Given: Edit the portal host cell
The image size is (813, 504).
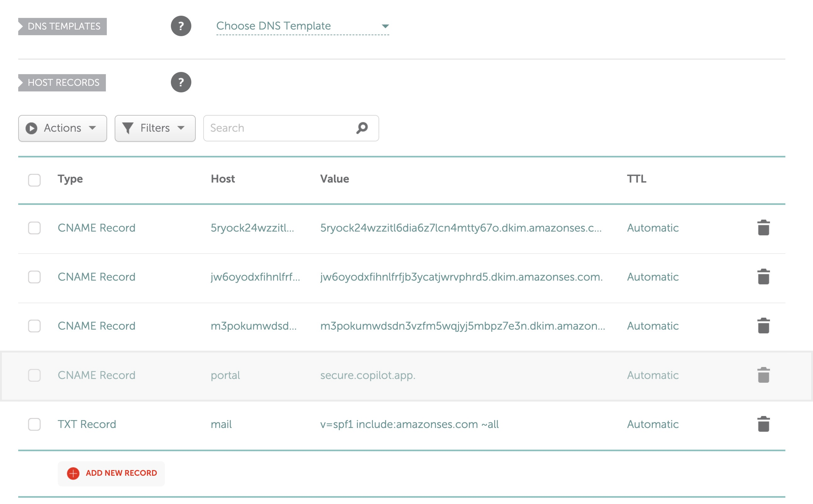Looking at the screenshot, I should pos(225,375).
